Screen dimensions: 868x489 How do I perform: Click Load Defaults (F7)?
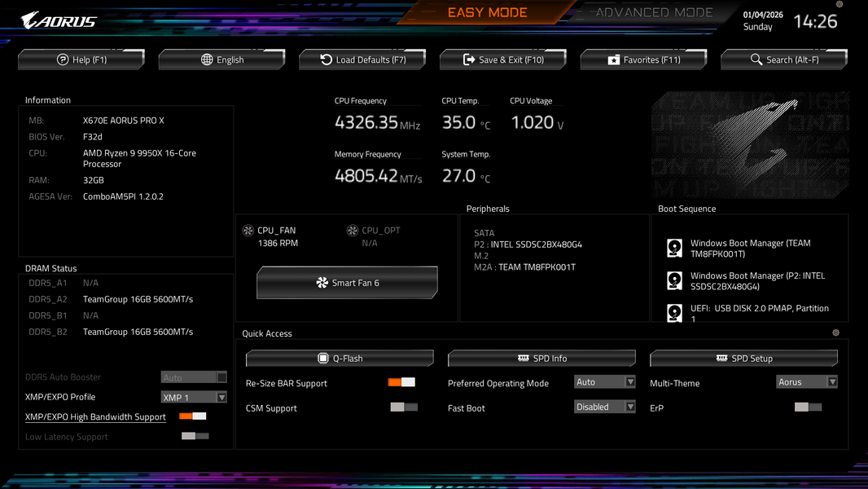(362, 59)
